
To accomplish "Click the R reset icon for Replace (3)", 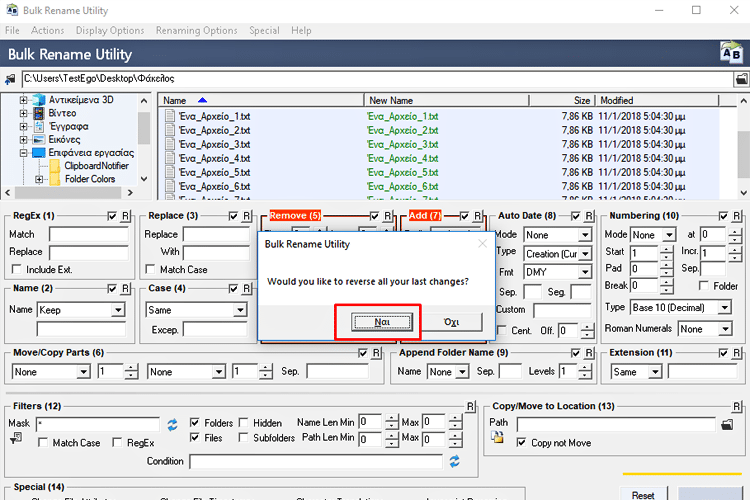I will pyautogui.click(x=246, y=216).
